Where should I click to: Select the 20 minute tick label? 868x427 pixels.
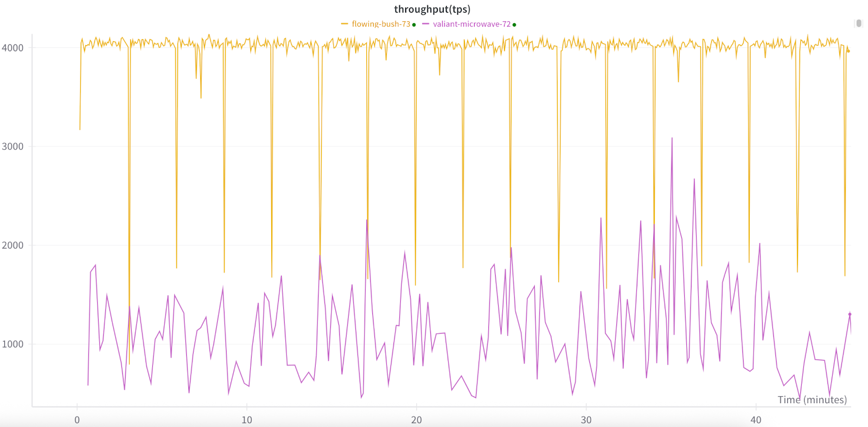[x=416, y=419]
